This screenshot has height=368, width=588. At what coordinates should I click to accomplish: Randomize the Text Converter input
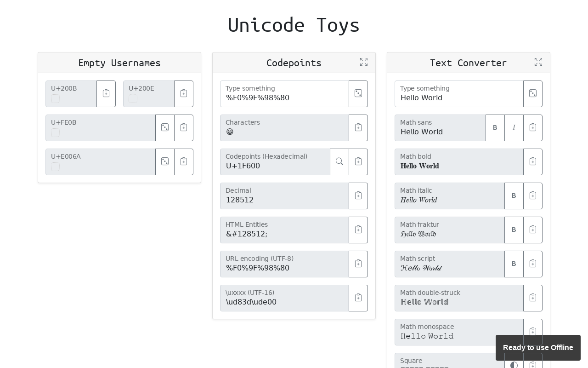coord(533,94)
